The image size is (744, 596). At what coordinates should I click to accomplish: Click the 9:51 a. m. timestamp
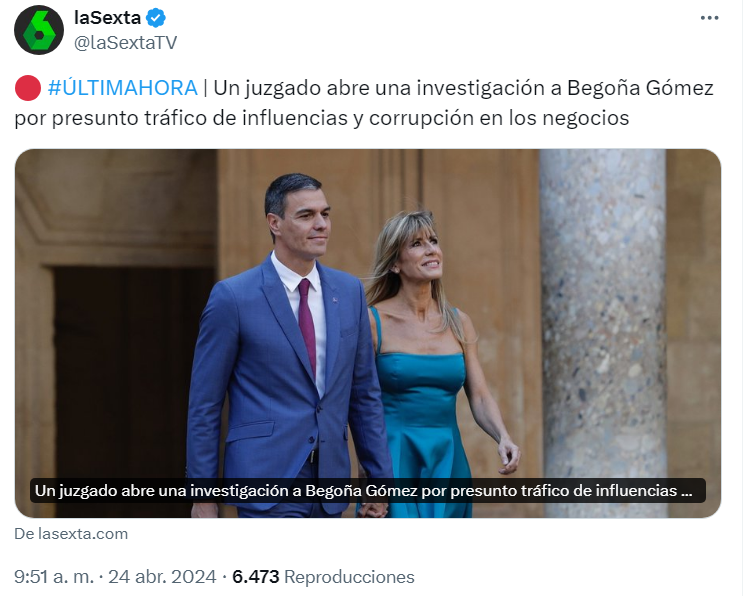tap(54, 577)
